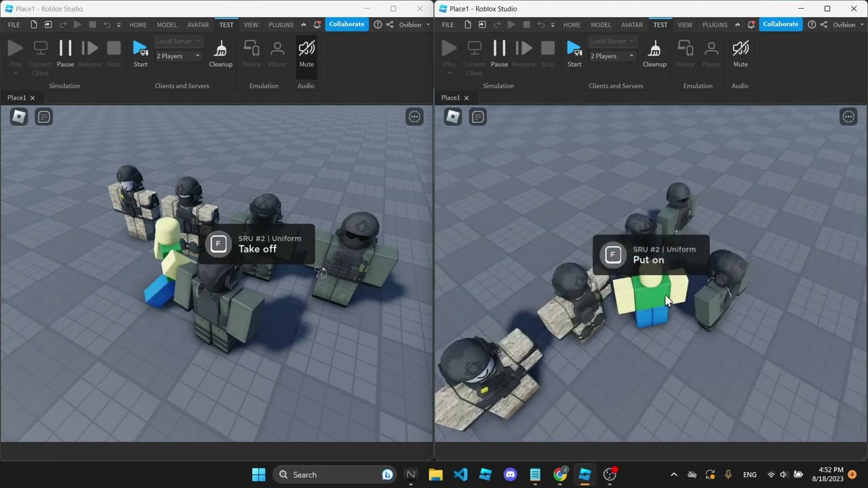
Task: Click share icon in left window
Action: point(390,25)
